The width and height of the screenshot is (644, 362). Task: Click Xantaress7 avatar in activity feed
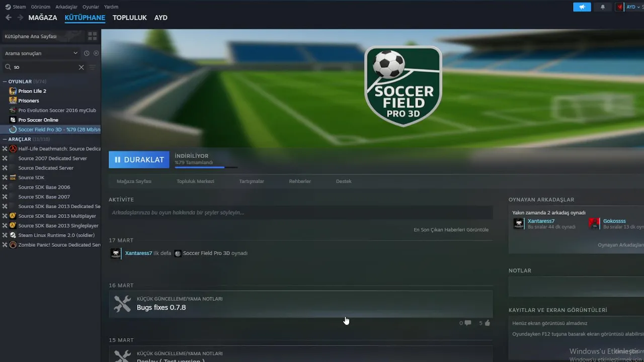tap(116, 253)
